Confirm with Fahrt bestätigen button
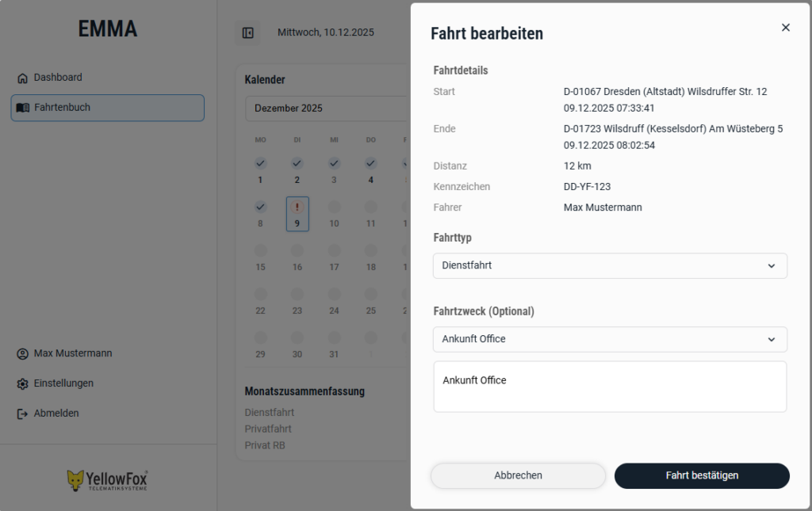The width and height of the screenshot is (812, 511). point(702,475)
